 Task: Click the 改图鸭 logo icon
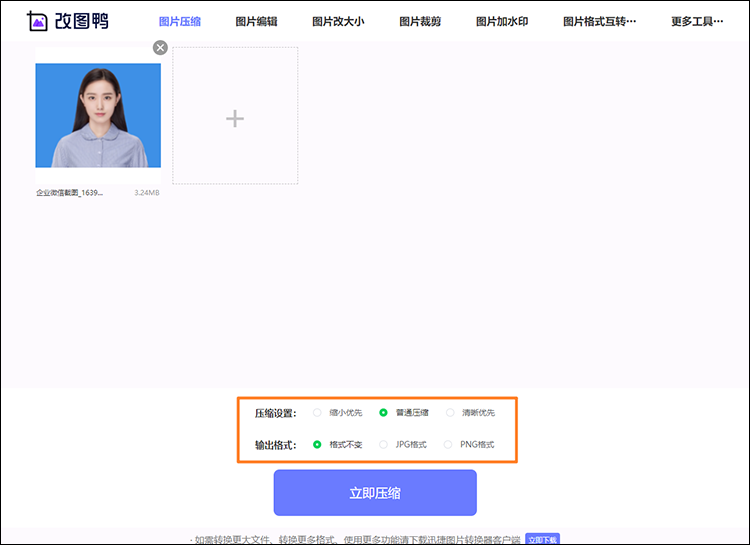coord(37,21)
